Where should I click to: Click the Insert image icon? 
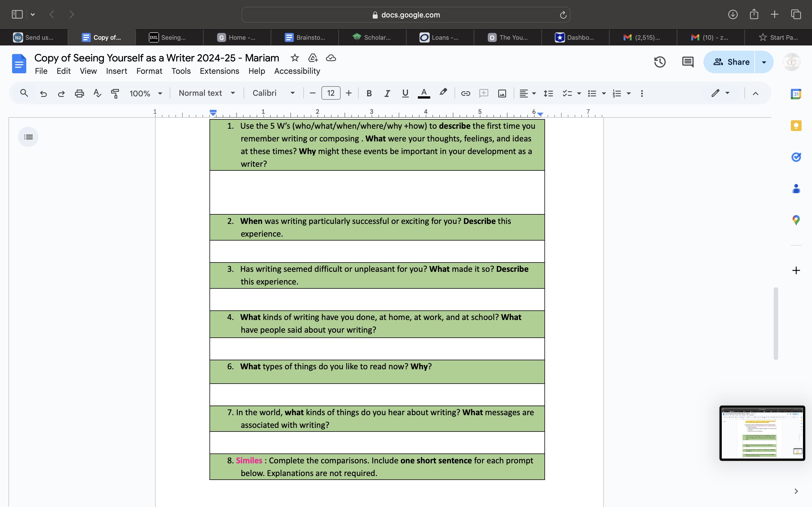(x=502, y=93)
